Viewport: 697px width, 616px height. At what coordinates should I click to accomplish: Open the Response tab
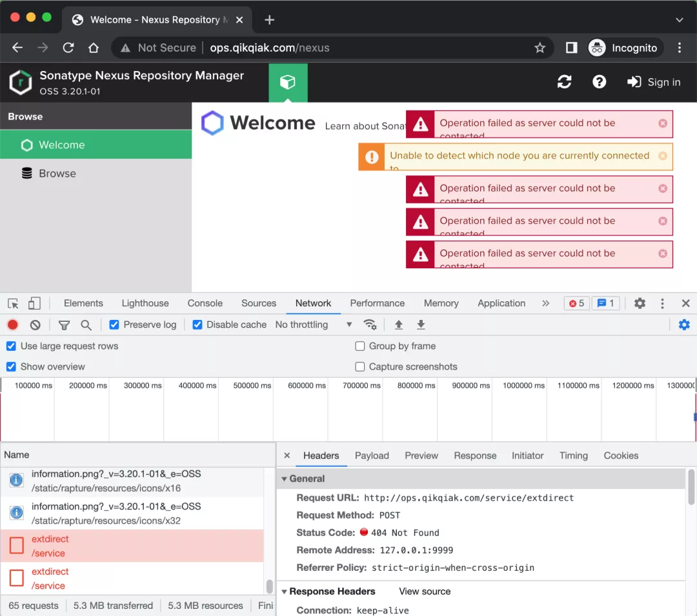tap(475, 455)
